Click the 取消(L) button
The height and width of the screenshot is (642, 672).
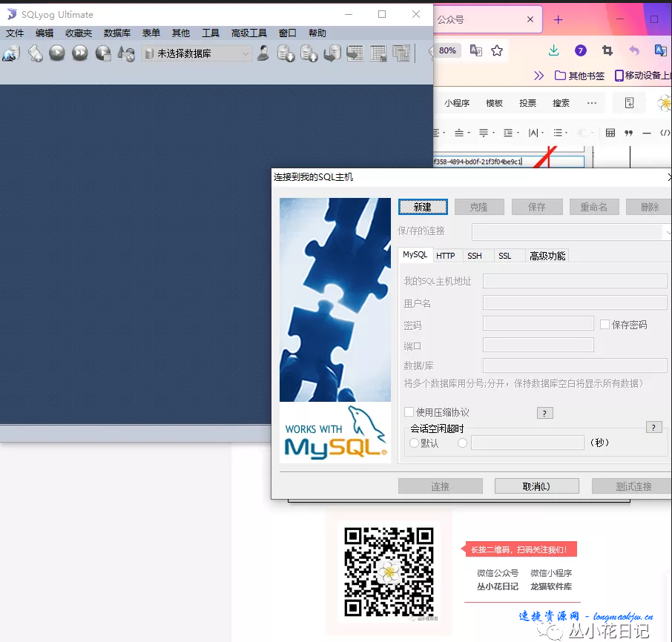536,486
